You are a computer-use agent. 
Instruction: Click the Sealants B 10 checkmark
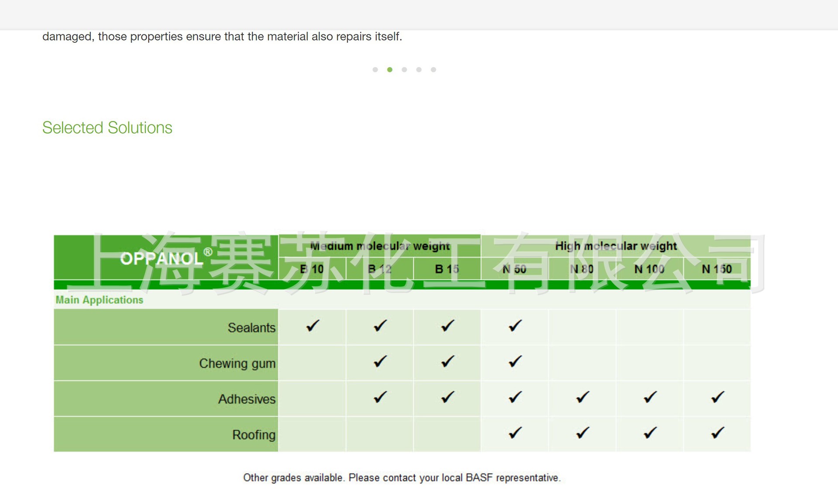(313, 326)
